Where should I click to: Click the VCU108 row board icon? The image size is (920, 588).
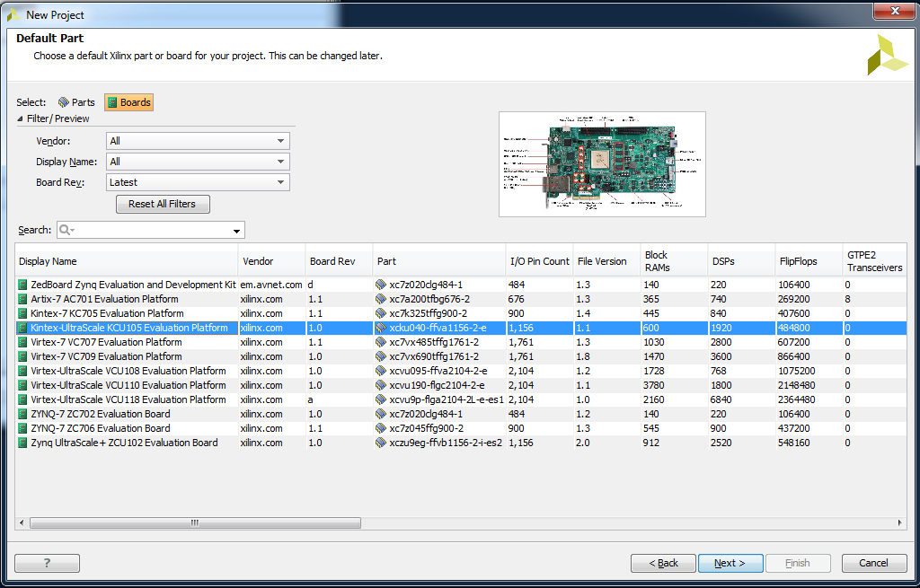click(22, 371)
